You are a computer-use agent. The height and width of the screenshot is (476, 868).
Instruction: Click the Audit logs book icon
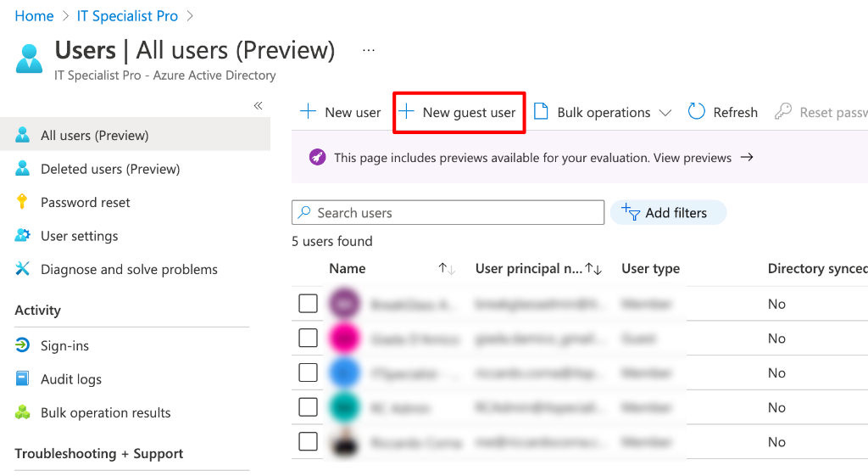(x=22, y=378)
